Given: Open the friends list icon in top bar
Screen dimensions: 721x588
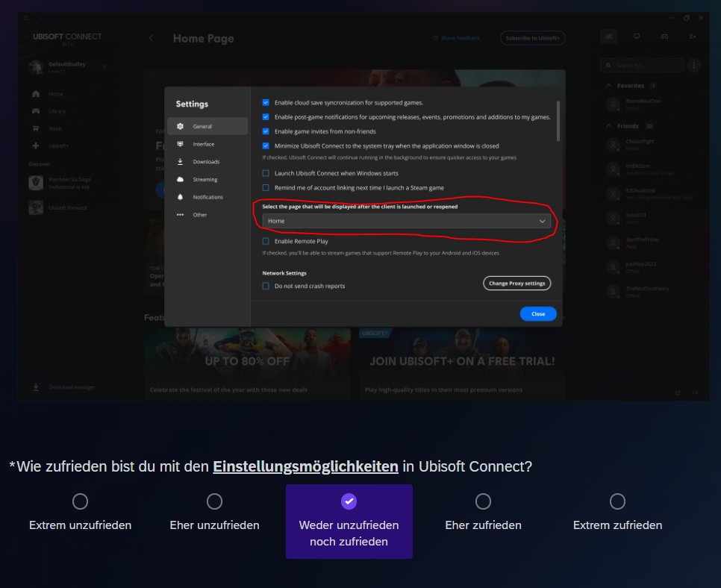Looking at the screenshot, I should coord(609,37).
